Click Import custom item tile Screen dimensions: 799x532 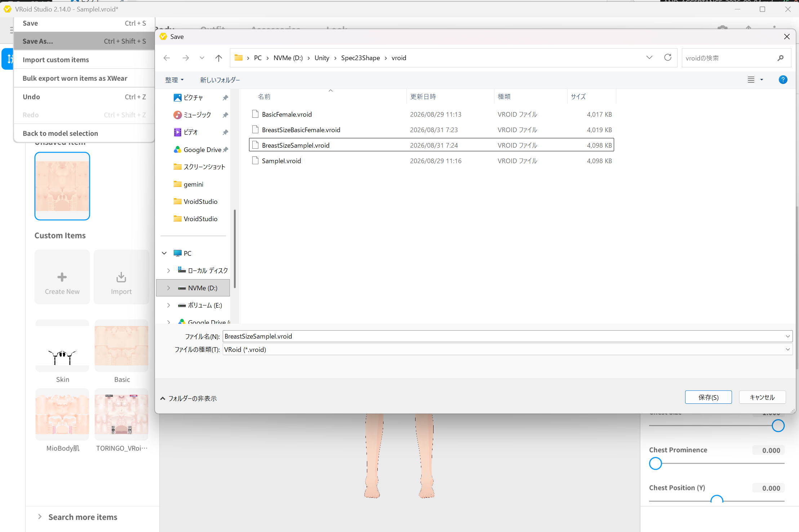121,277
